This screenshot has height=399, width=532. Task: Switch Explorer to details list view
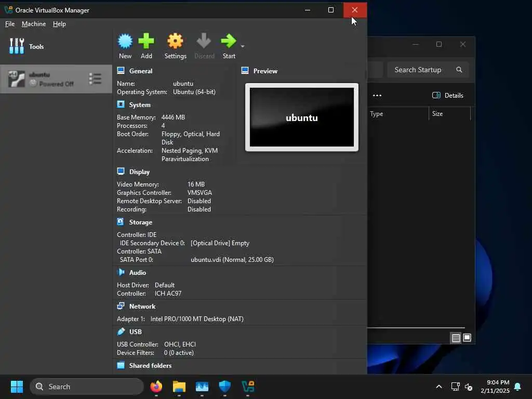coord(456,338)
